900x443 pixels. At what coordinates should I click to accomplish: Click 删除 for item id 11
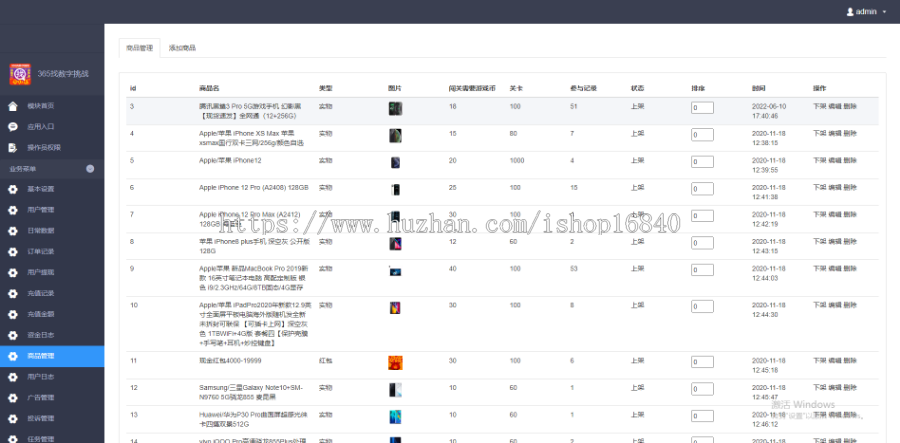tap(850, 360)
